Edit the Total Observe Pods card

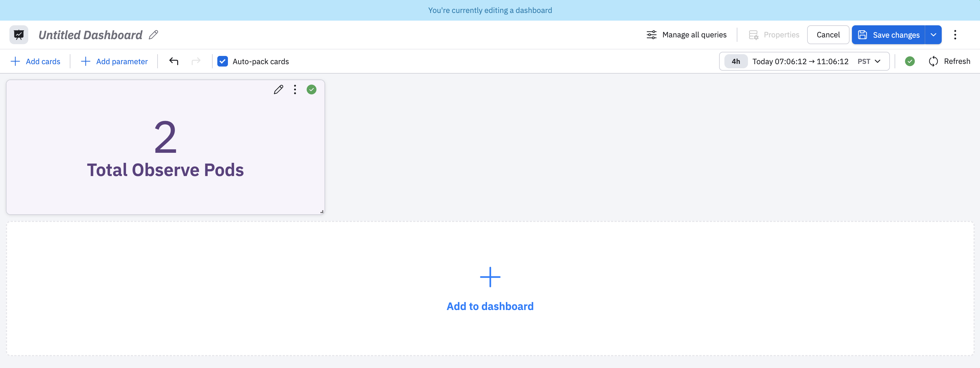point(279,89)
